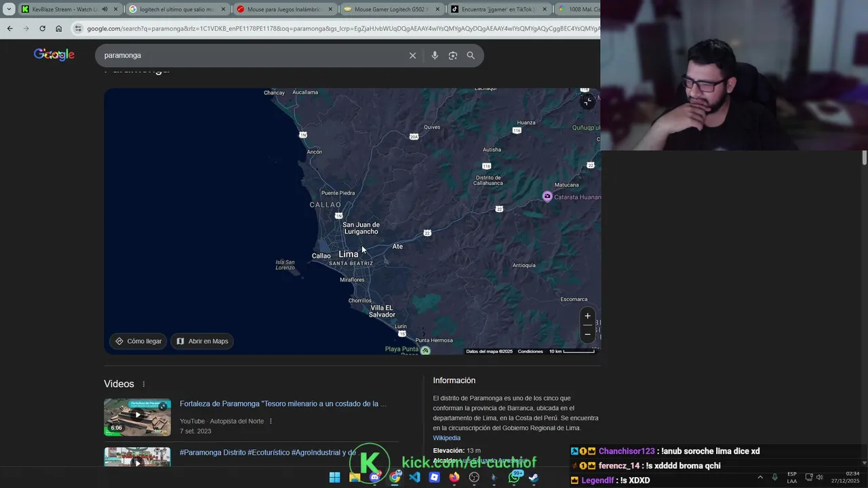The width and height of the screenshot is (868, 488).
Task: Close the 'logitech el ultimo' tab
Action: pyautogui.click(x=223, y=9)
